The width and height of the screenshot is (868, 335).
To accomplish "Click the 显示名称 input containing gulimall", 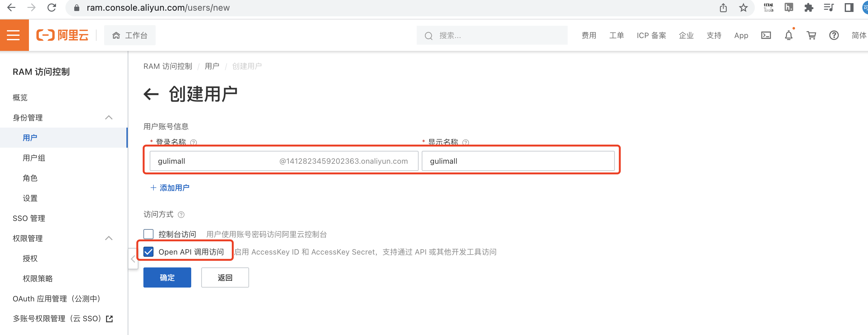I will pyautogui.click(x=518, y=161).
